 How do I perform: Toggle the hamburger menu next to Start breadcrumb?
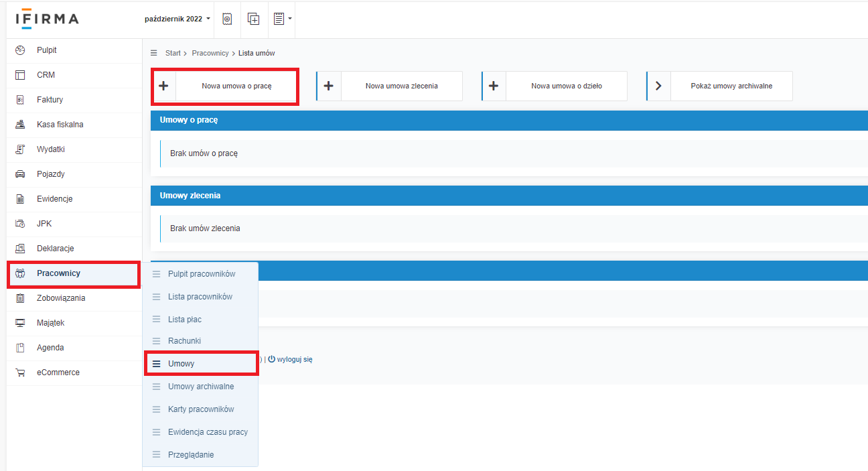[154, 53]
